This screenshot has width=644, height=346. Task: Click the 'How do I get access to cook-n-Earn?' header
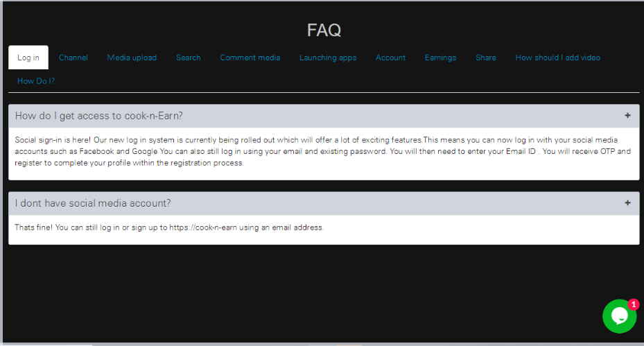click(x=324, y=116)
